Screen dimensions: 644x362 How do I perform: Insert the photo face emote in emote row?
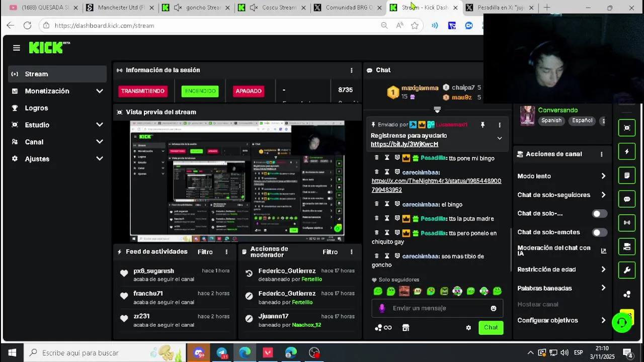pyautogui.click(x=404, y=291)
